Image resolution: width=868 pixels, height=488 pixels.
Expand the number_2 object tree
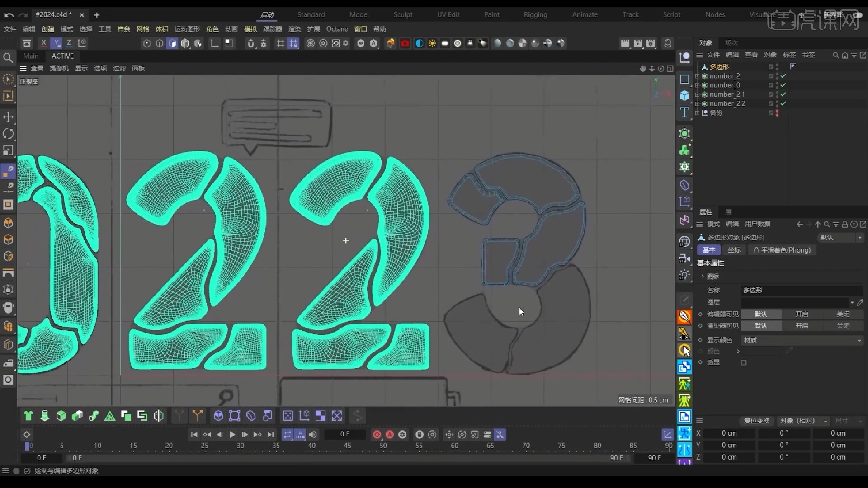pos(697,76)
